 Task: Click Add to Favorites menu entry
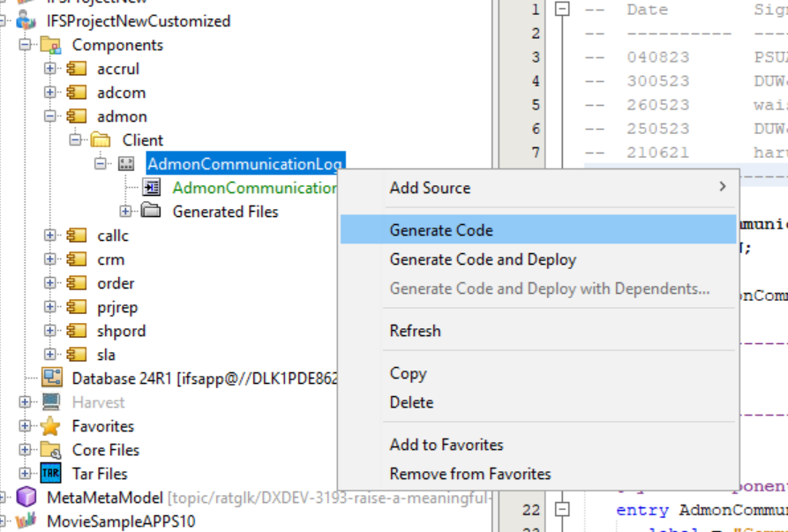447,445
